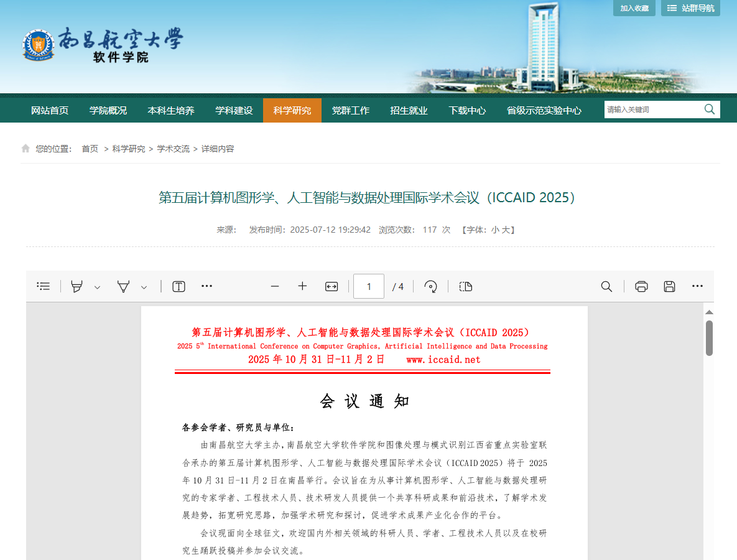
Task: Rotate the PDF page
Action: tap(430, 286)
